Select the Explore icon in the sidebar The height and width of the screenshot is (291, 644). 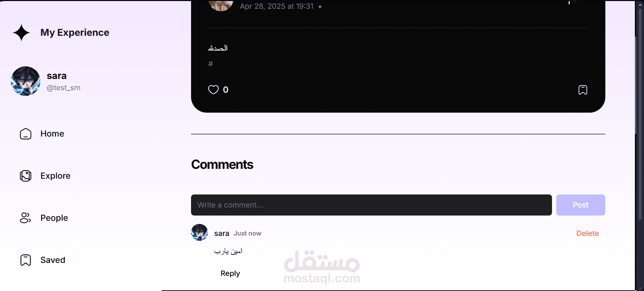26,176
